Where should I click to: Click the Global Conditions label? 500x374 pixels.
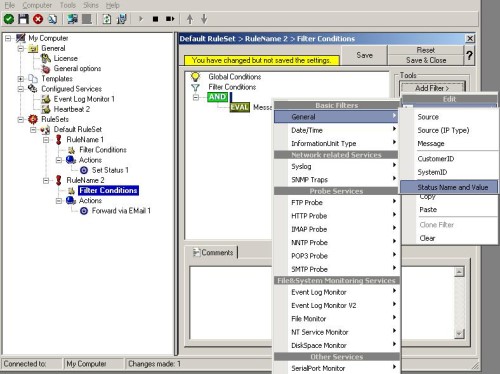[235, 77]
